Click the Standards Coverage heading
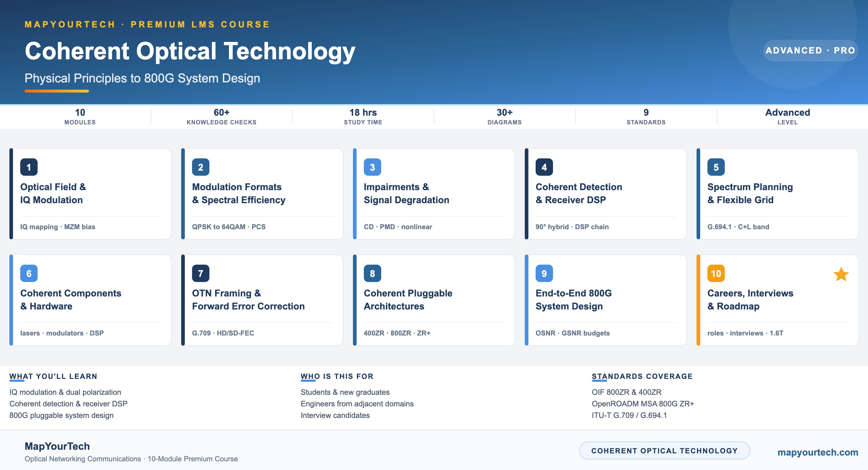 (642, 376)
